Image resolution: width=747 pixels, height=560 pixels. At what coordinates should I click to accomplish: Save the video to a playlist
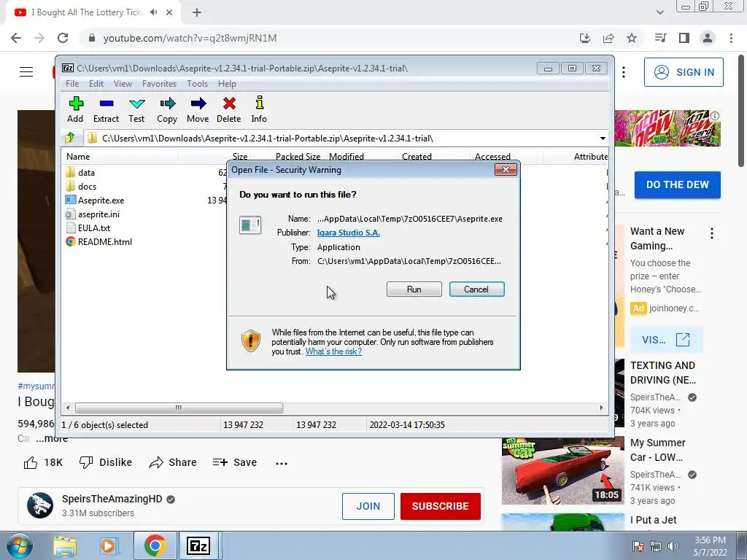(235, 462)
